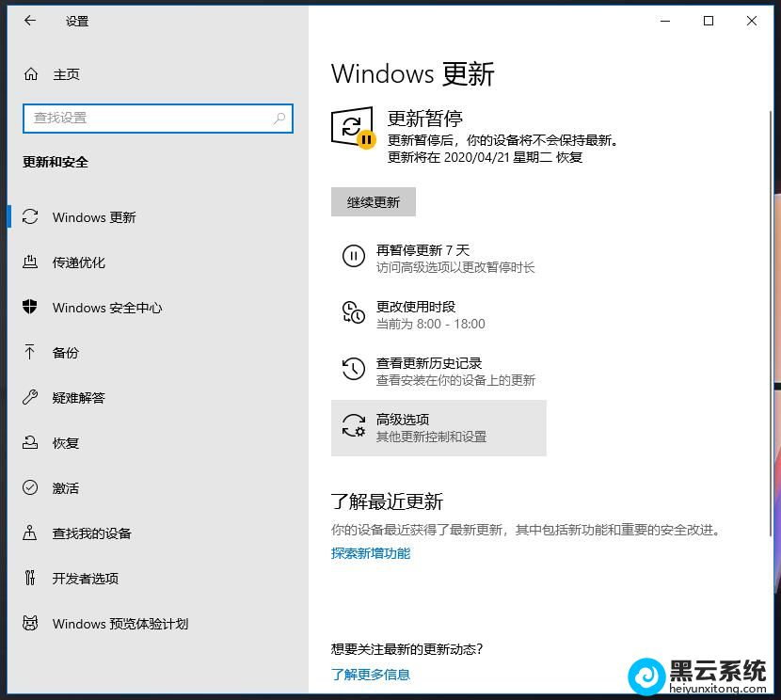Click the pause icon beside 再暂停更新 7 天
The image size is (781, 700).
tap(353, 254)
